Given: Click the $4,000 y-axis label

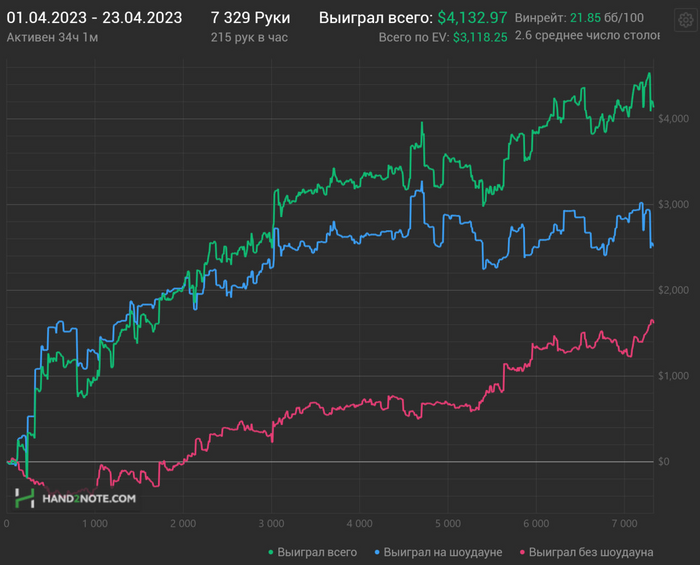Looking at the screenshot, I should pyautogui.click(x=673, y=119).
